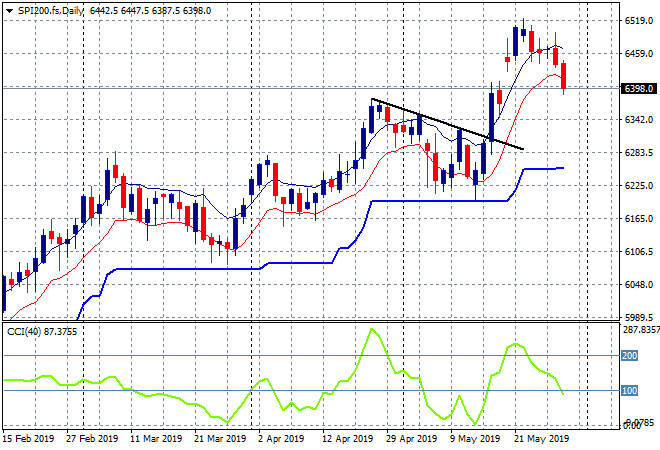Click the 100 level label on CCI
The height and width of the screenshot is (450, 660).
coord(629,391)
